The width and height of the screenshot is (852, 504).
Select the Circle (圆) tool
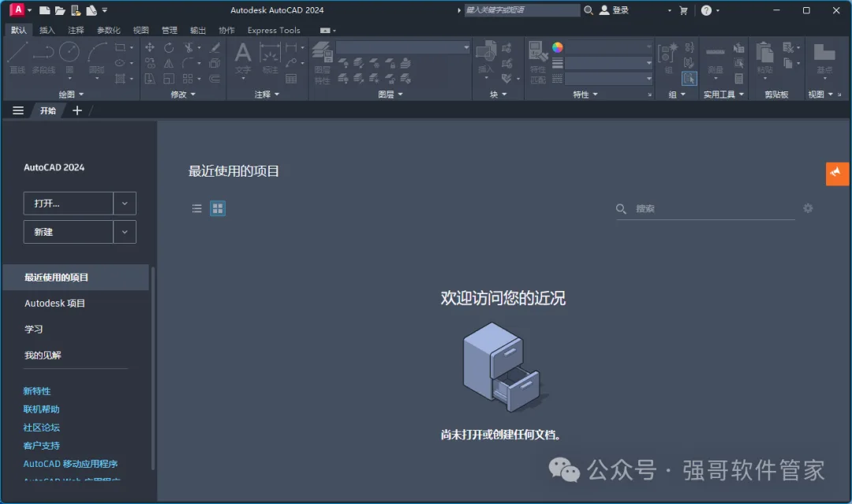point(69,58)
